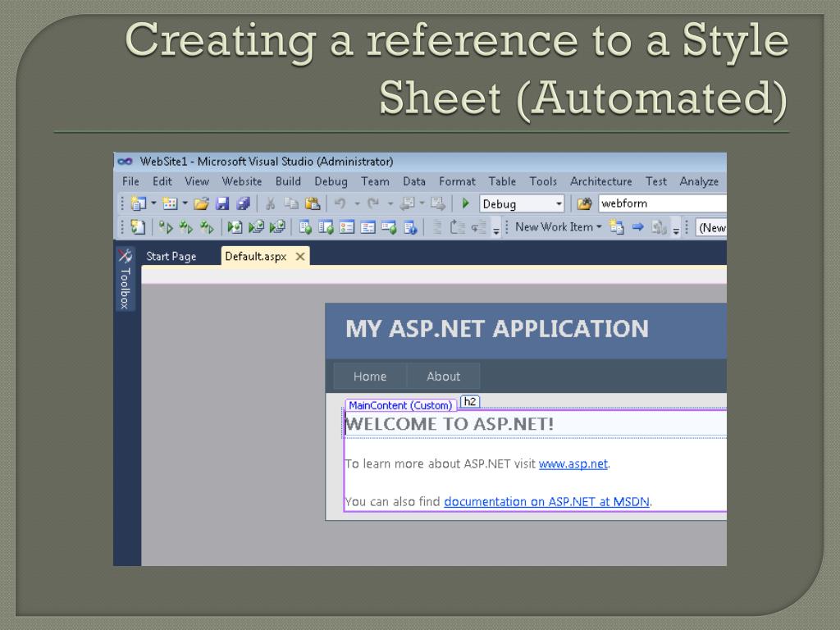Open the Table menu
The image size is (840, 630).
click(x=502, y=181)
